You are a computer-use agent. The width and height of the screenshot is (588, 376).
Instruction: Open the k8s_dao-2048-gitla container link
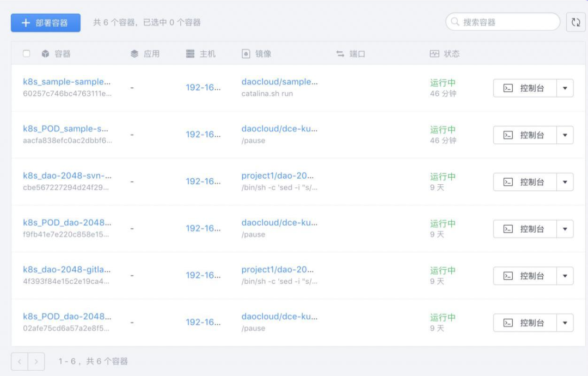(66, 270)
